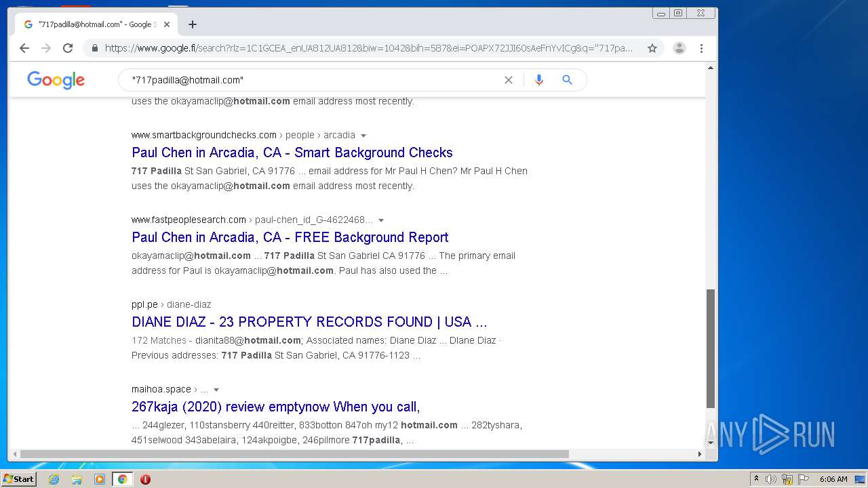The height and width of the screenshot is (488, 868).
Task: Open the Action Center flag icon
Action: pos(804,479)
